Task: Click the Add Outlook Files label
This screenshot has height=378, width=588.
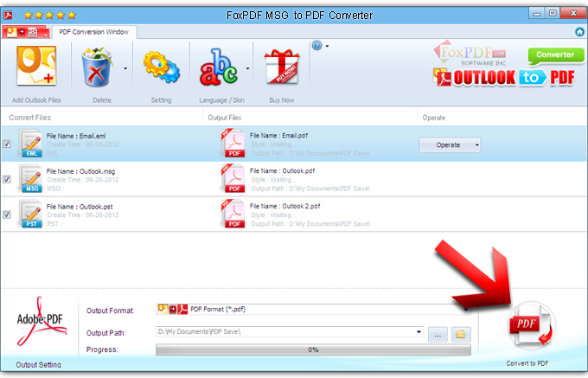Action: point(36,100)
